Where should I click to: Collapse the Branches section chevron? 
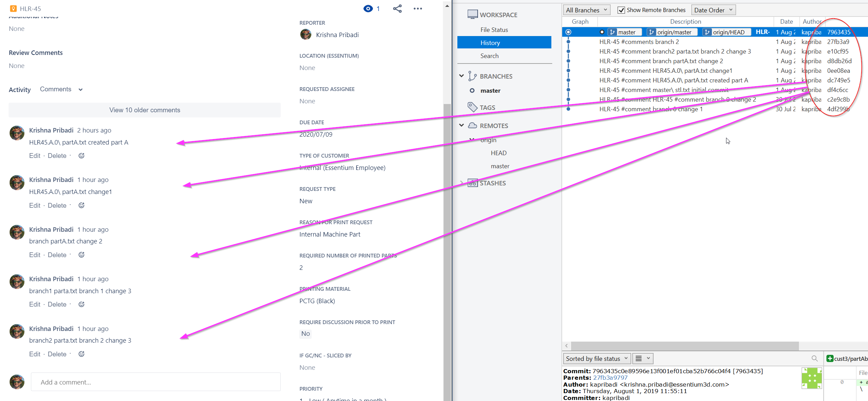tap(461, 76)
